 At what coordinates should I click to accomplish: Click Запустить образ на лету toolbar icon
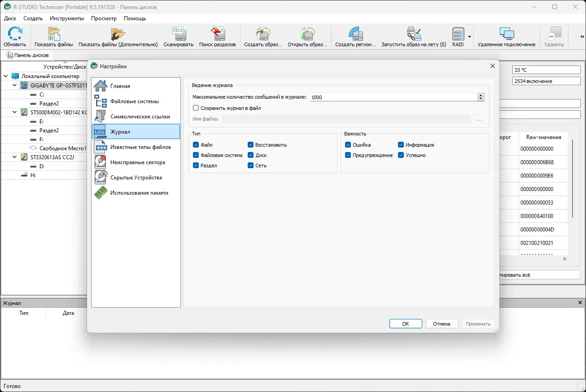coord(414,37)
